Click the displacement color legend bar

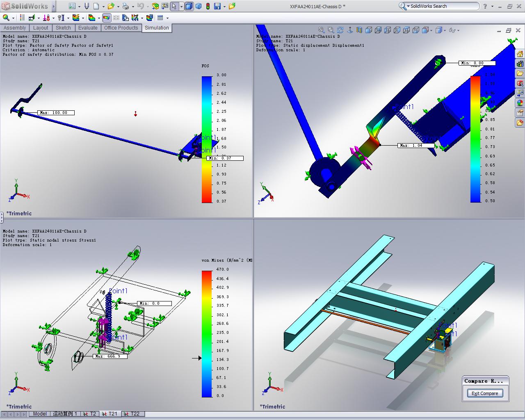point(475,139)
